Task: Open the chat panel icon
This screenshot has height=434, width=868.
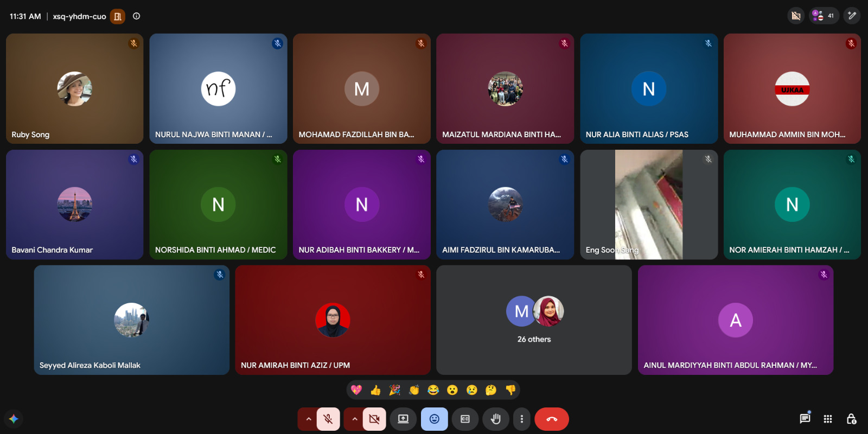Action: click(805, 418)
